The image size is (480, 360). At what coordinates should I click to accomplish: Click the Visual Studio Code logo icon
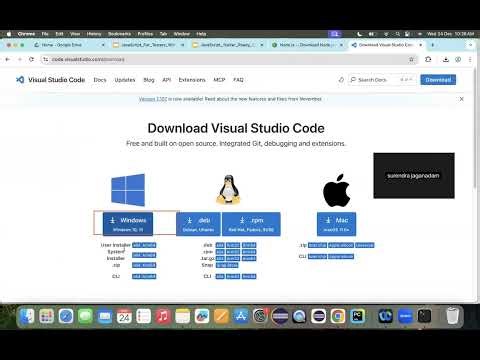(20, 80)
